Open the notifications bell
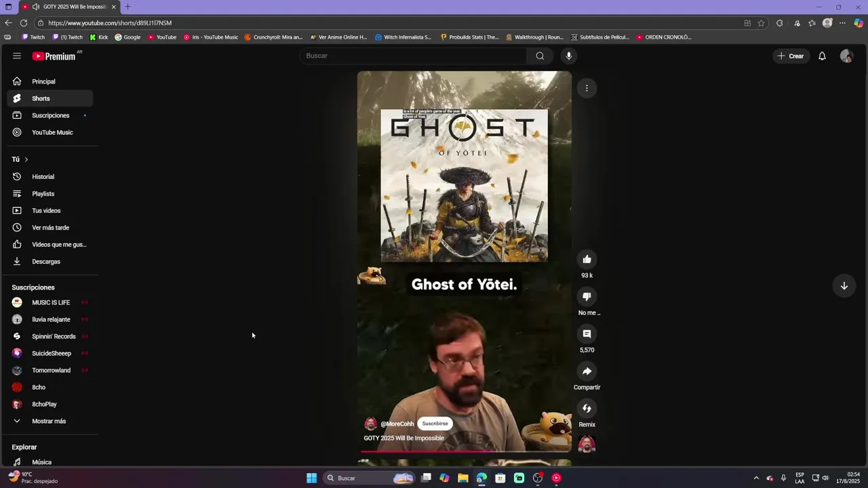Image resolution: width=868 pixels, height=488 pixels. [x=822, y=56]
